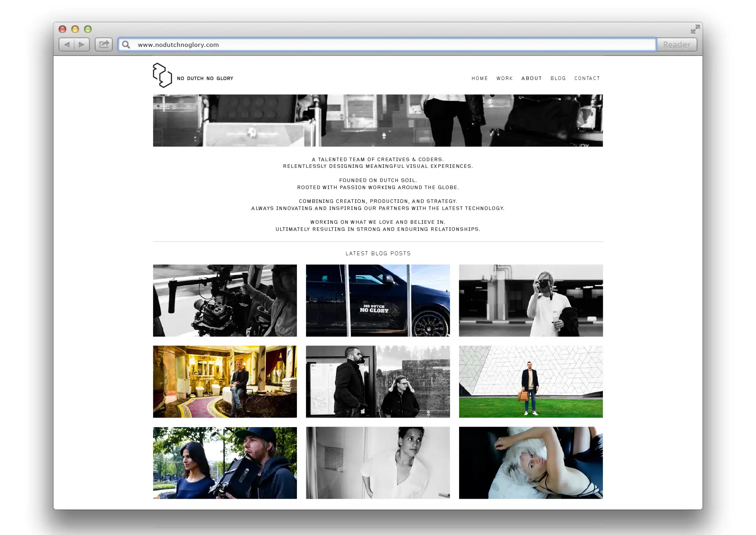Screen dimensions: 756x535
Task: Open the golden bathroom interior blog thumbnail
Action: (x=225, y=381)
